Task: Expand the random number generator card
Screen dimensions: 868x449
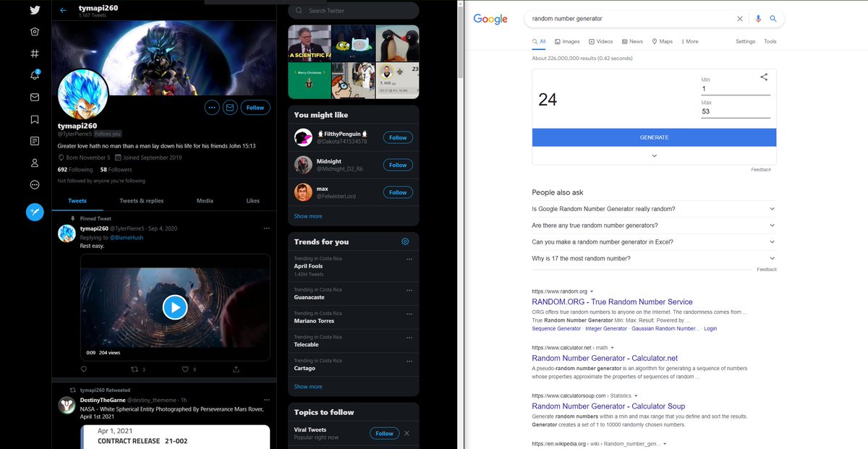Action: (654, 156)
